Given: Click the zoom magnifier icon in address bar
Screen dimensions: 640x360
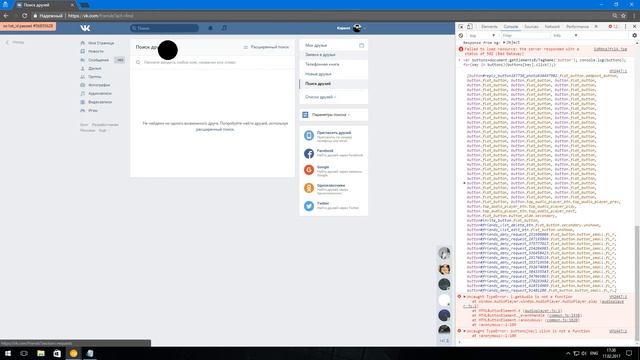Looking at the screenshot, I should [x=614, y=16].
